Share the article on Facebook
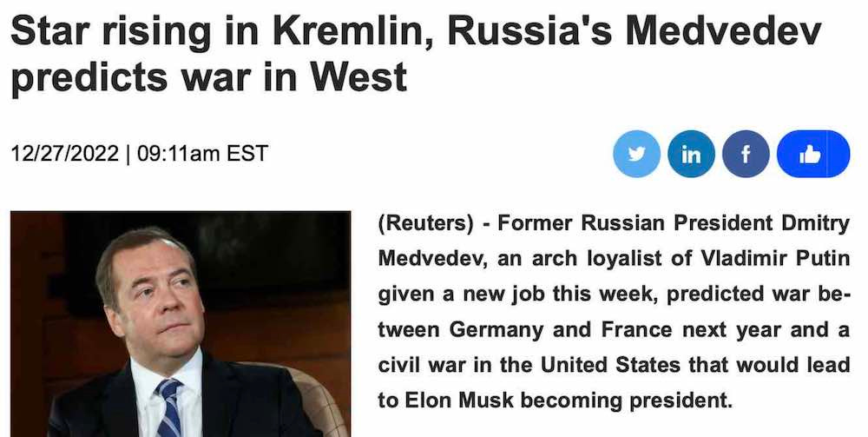Screen dimensions: 868x437 [x=746, y=154]
